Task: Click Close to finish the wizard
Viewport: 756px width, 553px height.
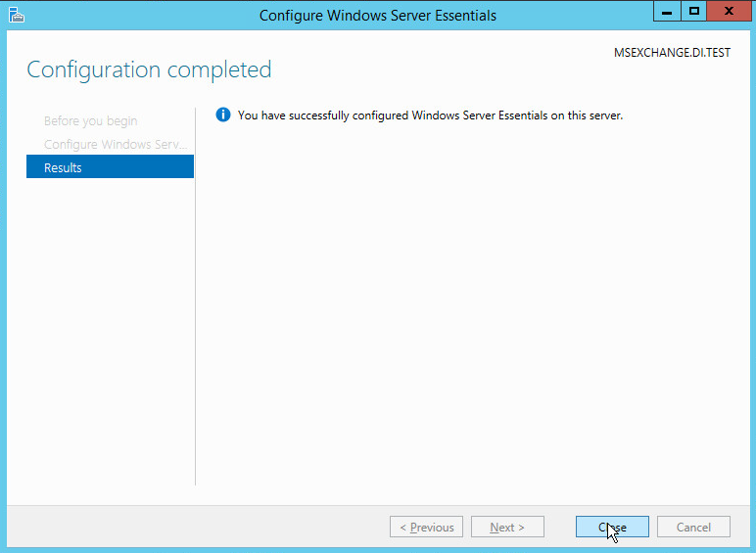Action: 612,527
